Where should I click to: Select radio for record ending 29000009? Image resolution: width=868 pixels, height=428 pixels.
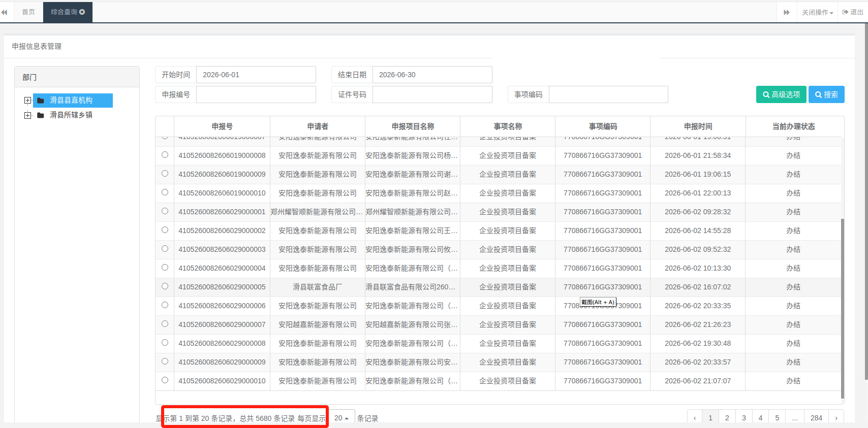(x=165, y=361)
